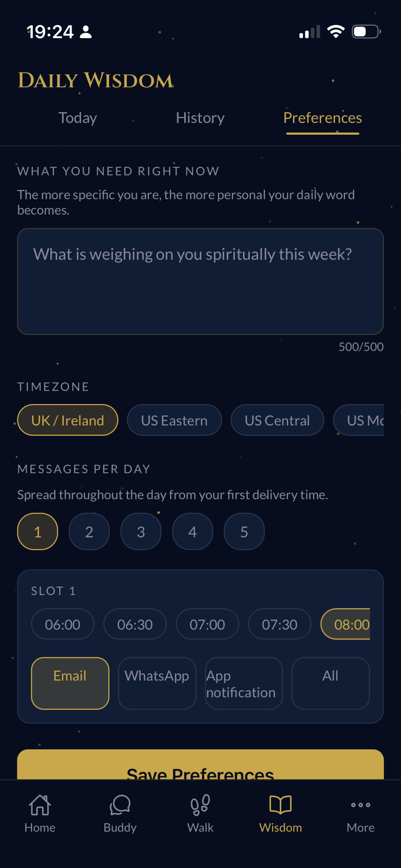Switch to the History tab

pos(200,117)
